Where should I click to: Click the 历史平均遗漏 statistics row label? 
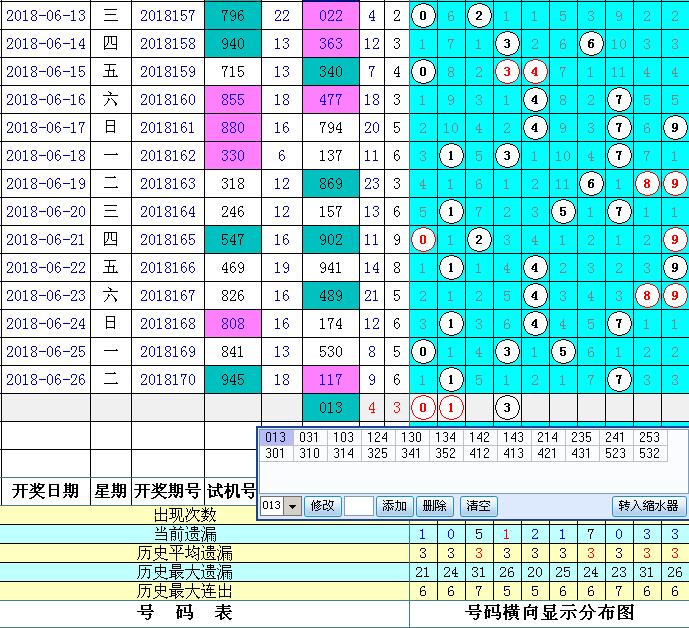pos(185,553)
